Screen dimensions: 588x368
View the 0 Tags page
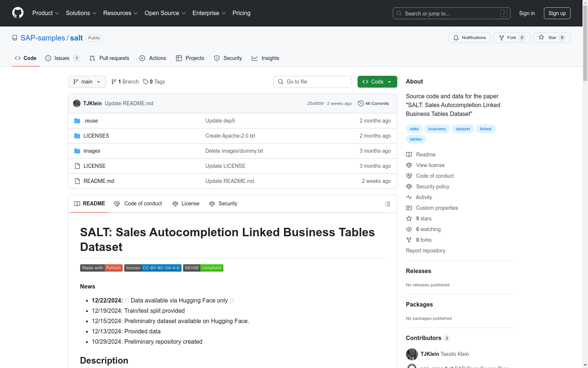154,82
